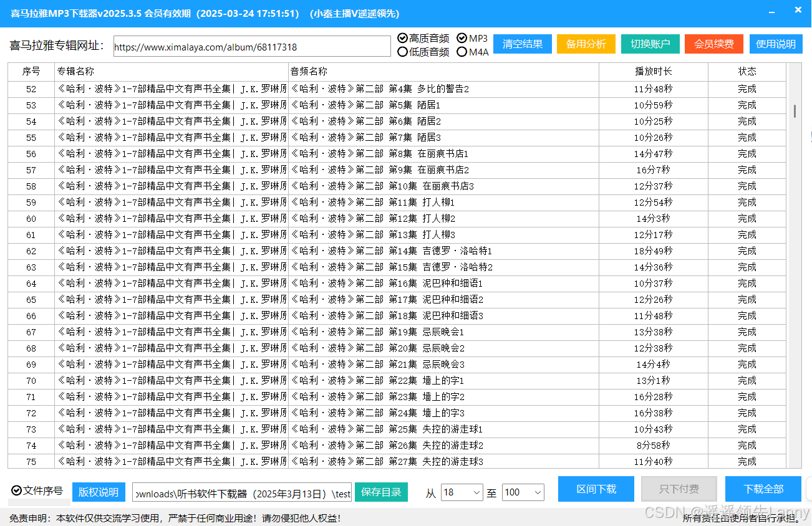The image size is (812, 526).
Task: Select row 第18集 泥巴种和细语3
Action: tap(397, 316)
